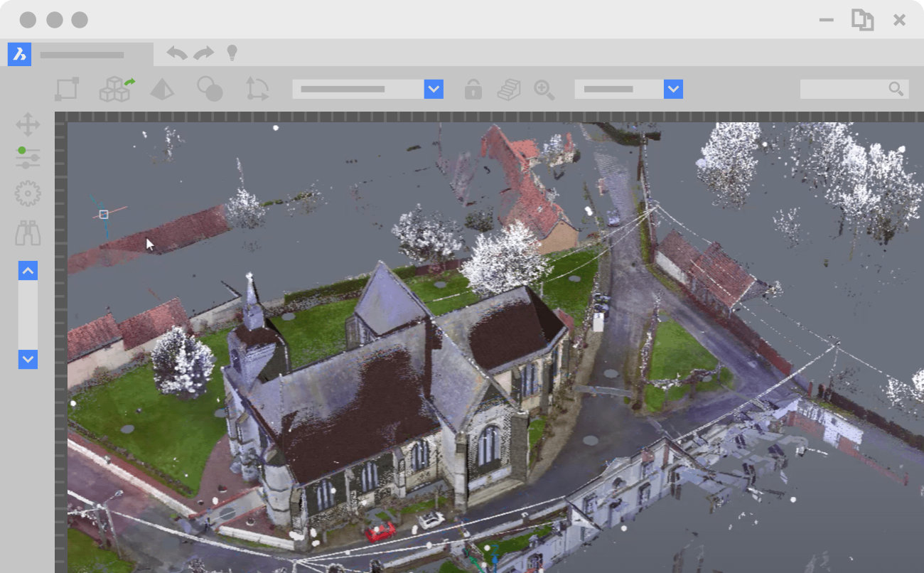This screenshot has height=573, width=924.
Task: Click the UCS origin marker in the viewport
Action: pos(104,214)
